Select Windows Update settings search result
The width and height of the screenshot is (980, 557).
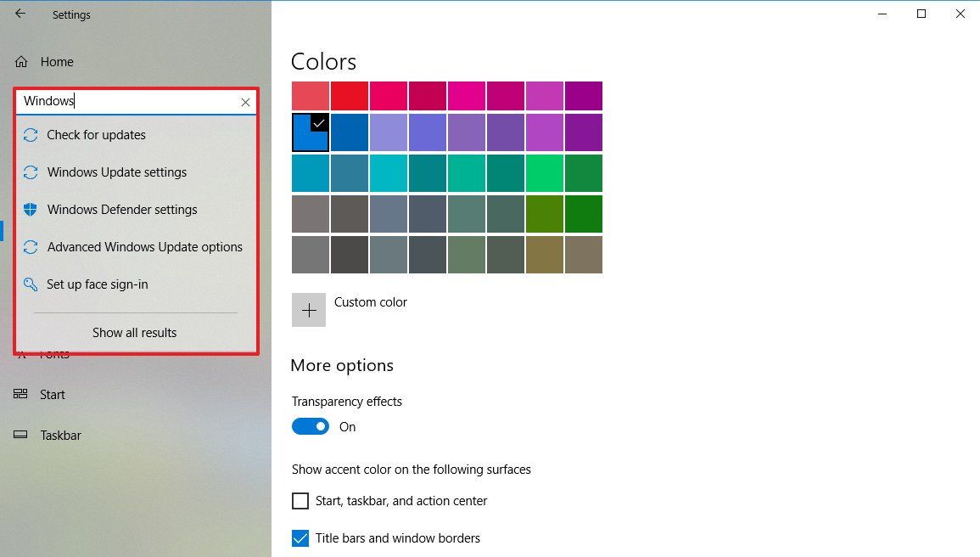118,172
